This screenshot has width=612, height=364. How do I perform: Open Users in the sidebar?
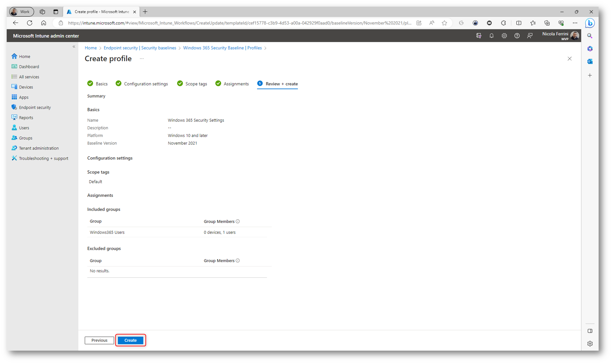24,128
